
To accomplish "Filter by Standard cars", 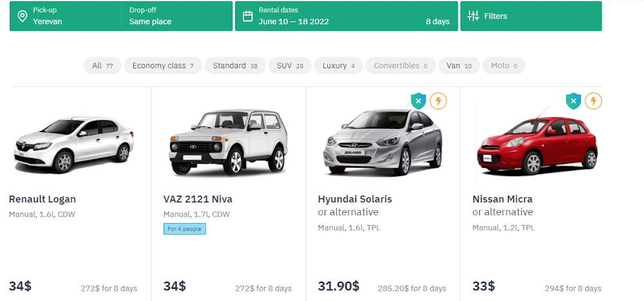I will [235, 66].
